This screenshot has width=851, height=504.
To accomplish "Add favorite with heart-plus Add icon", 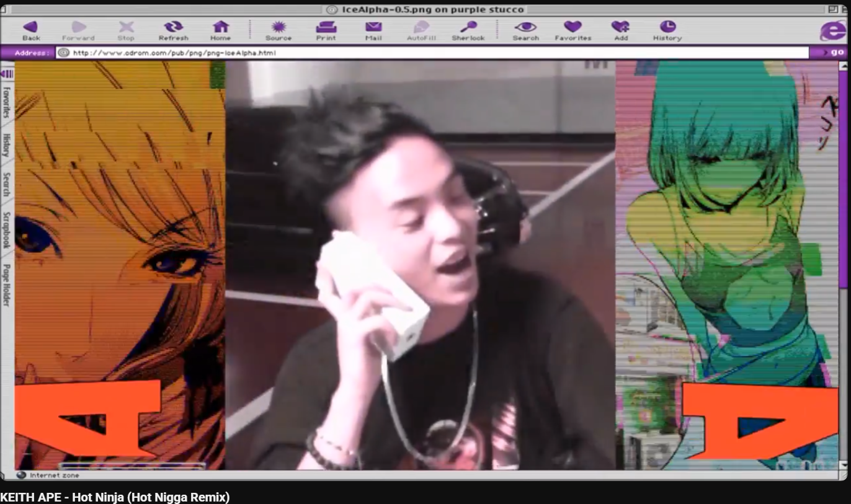I will pyautogui.click(x=620, y=27).
